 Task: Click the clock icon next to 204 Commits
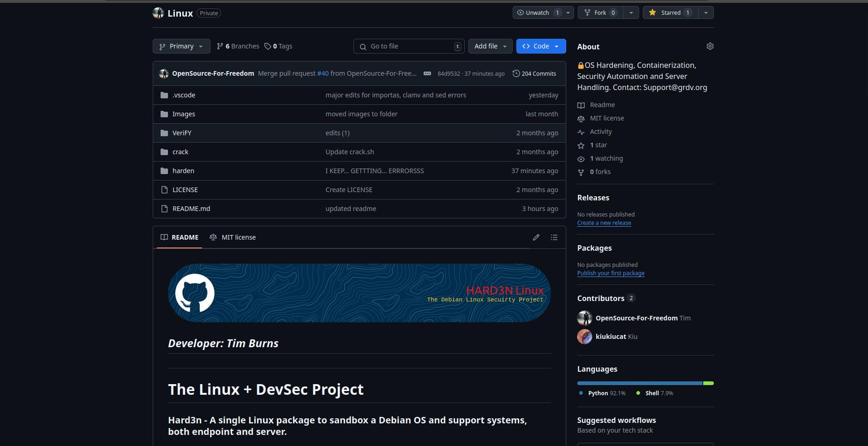tap(515, 73)
